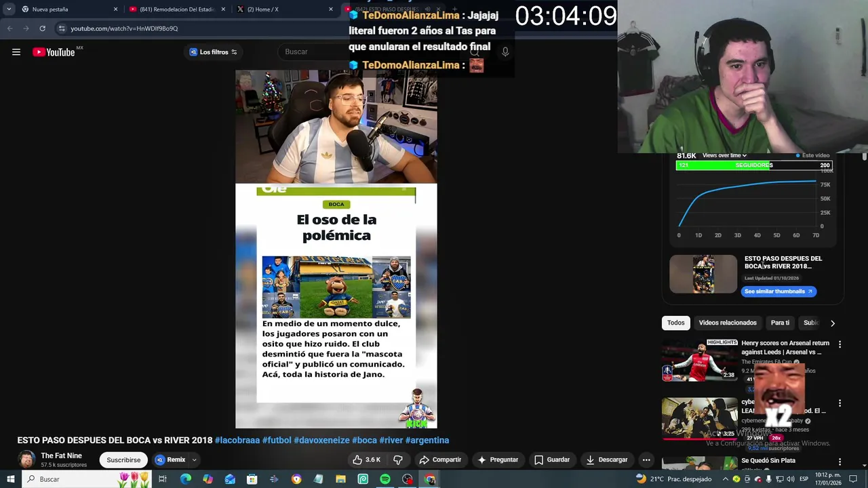The height and width of the screenshot is (488, 868).
Task: Open The Fat Nine channel name
Action: [x=61, y=455]
